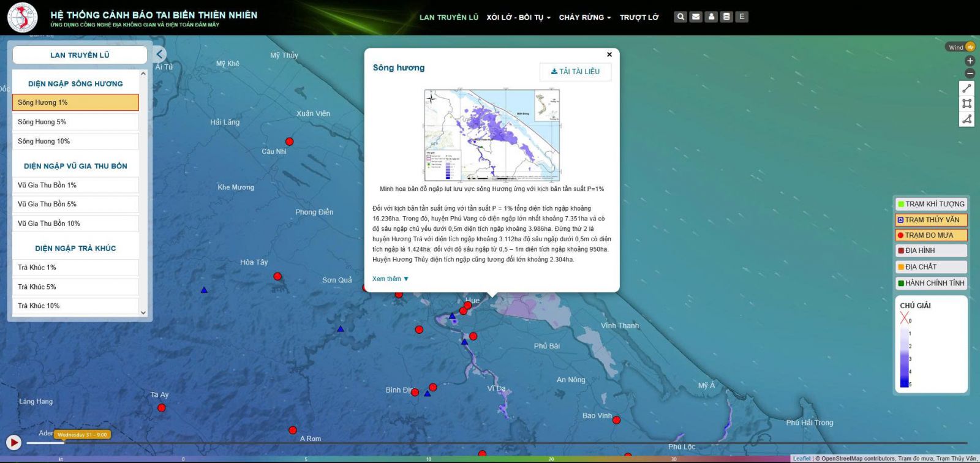This screenshot has width=980, height=463.
Task: Expand Xem thêm in the popup
Action: click(390, 279)
